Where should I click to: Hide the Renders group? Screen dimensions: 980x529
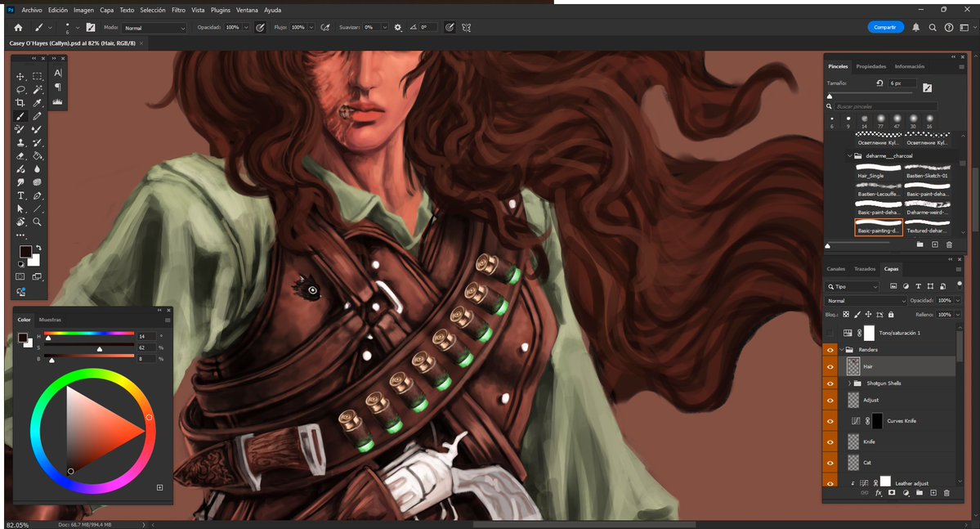click(x=830, y=350)
